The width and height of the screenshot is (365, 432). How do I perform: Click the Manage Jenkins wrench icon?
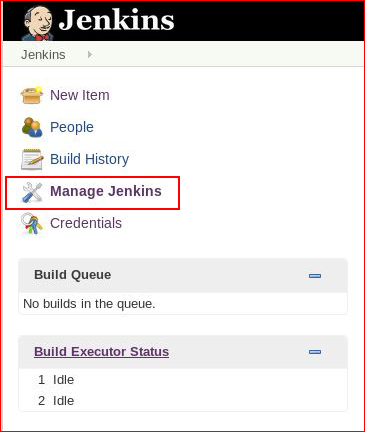32,192
